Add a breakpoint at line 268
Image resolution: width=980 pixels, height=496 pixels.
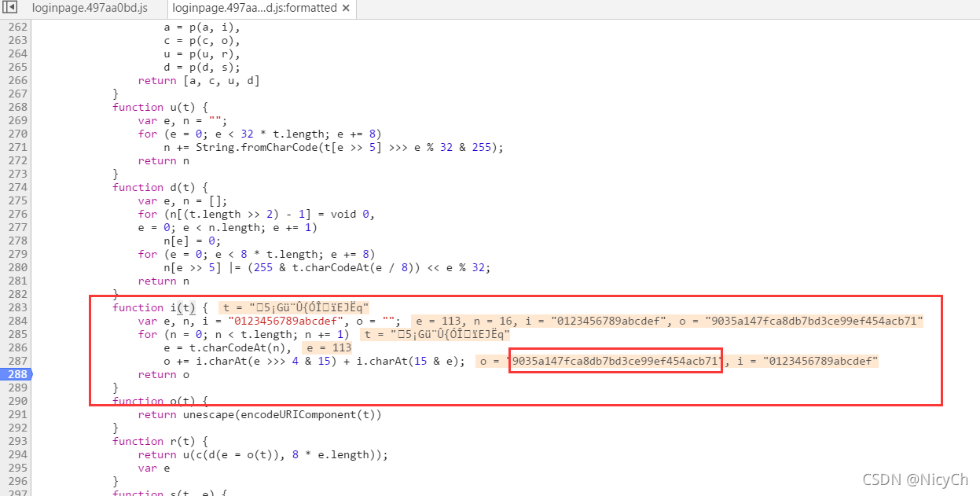(x=17, y=107)
